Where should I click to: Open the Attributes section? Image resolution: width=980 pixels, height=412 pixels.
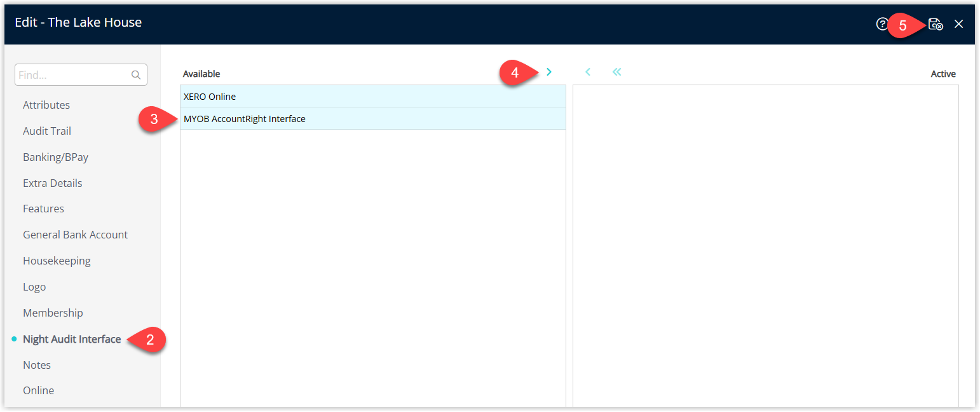tap(46, 105)
